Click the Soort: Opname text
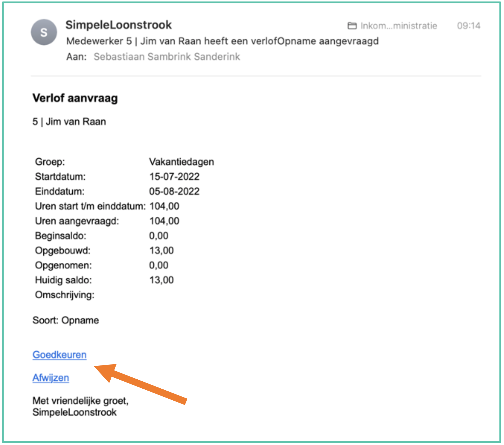Viewport: 504px width, 445px height. tap(66, 320)
